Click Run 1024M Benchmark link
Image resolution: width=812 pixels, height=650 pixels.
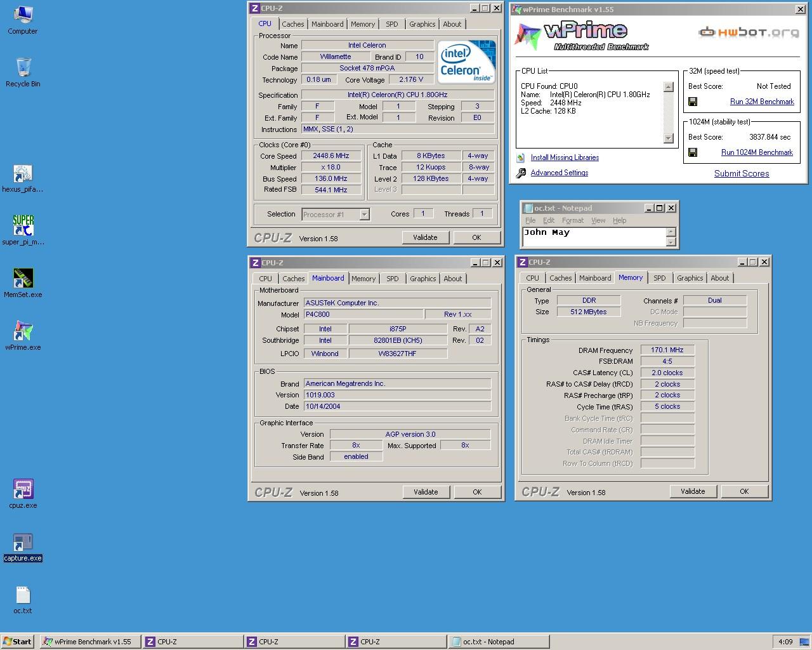[x=757, y=152]
